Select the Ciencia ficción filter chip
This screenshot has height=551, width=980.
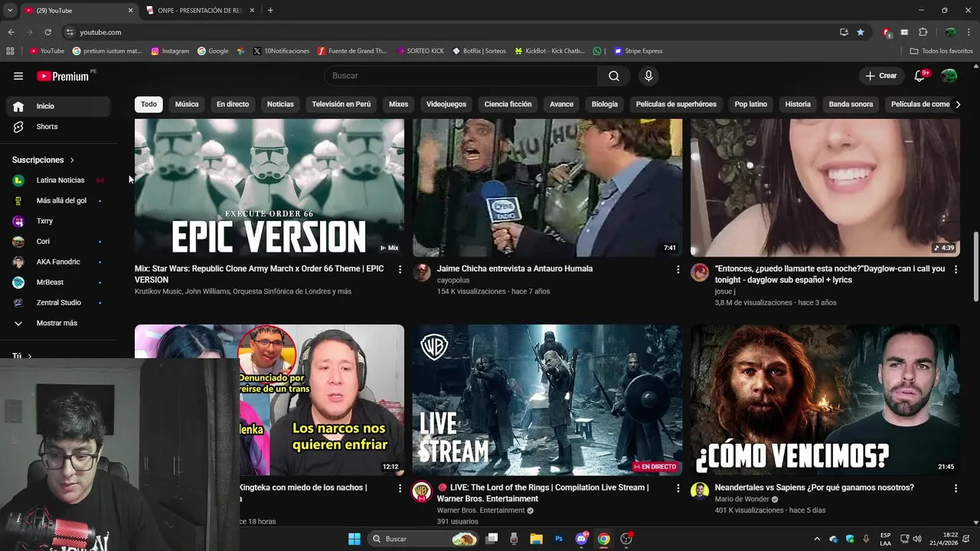[x=508, y=104]
